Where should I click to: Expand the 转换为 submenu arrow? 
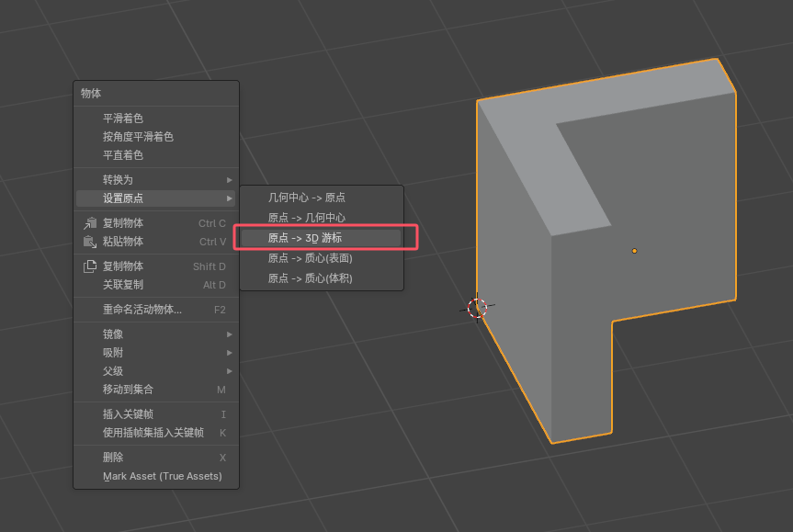click(230, 179)
